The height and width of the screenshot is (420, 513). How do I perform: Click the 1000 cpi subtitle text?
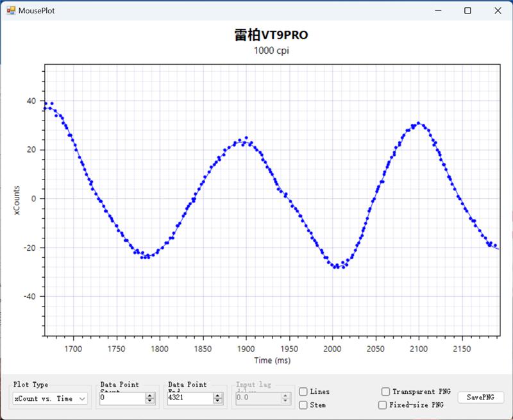tap(272, 51)
